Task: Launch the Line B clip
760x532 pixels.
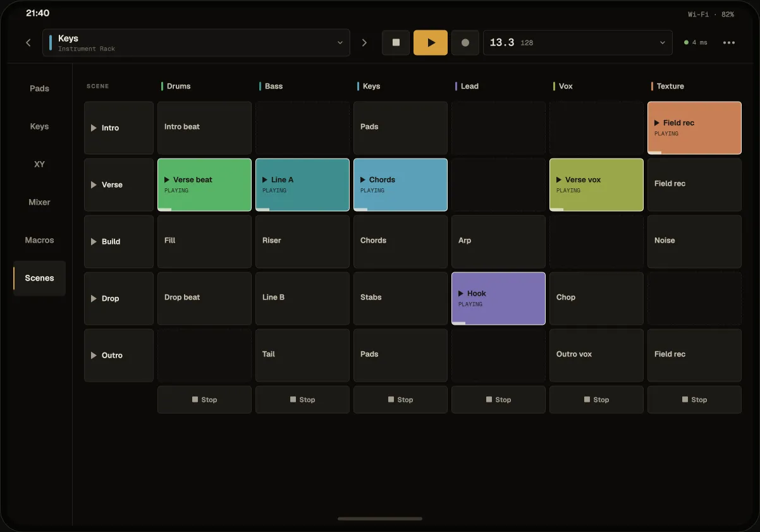Action: (x=302, y=298)
